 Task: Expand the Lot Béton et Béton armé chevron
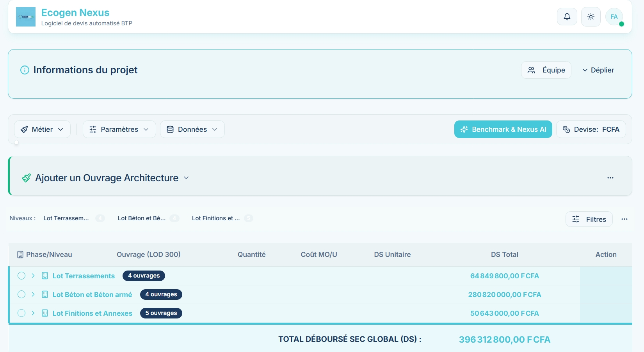[x=33, y=294]
